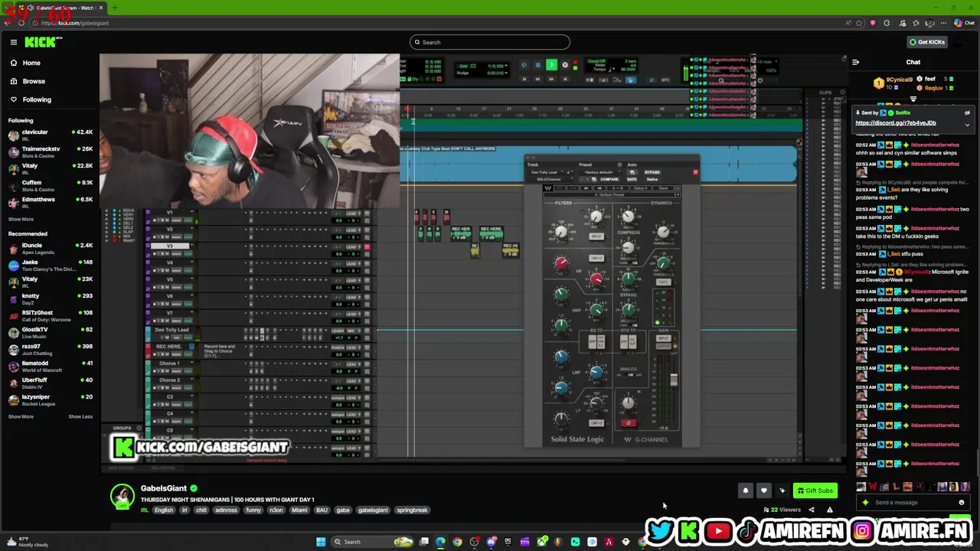Click the GabeIsGiant channel avatar
Viewport: 980px width, 551px height.
[122, 496]
